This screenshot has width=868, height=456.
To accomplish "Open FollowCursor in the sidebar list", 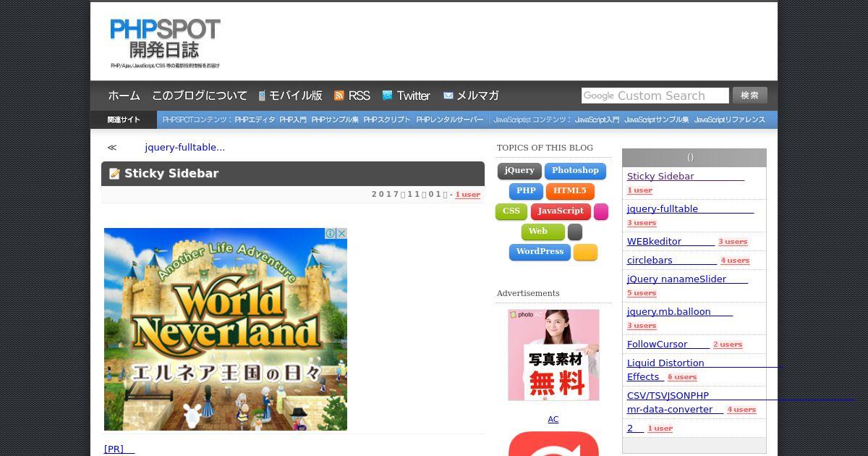I will pyautogui.click(x=668, y=345).
